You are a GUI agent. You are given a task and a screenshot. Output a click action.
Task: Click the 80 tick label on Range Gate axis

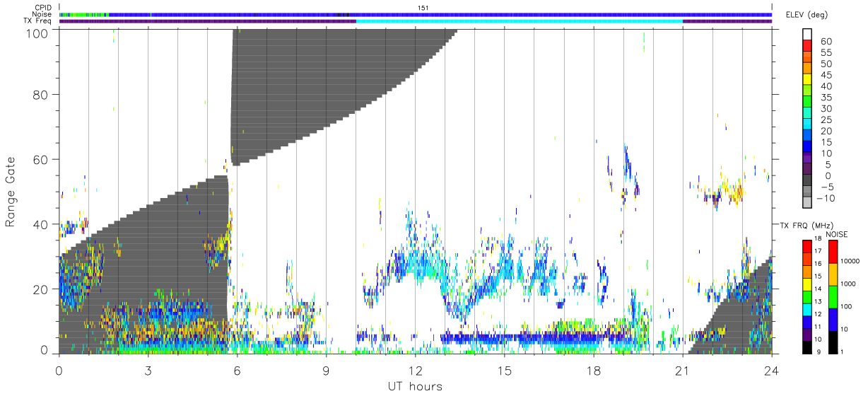click(x=41, y=95)
